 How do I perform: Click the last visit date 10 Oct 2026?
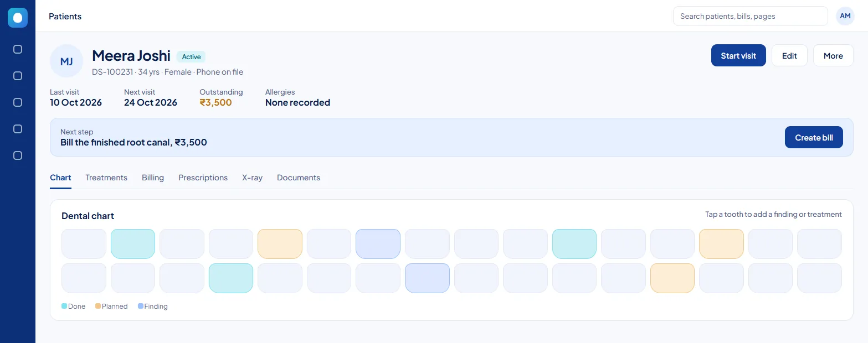pyautogui.click(x=76, y=102)
